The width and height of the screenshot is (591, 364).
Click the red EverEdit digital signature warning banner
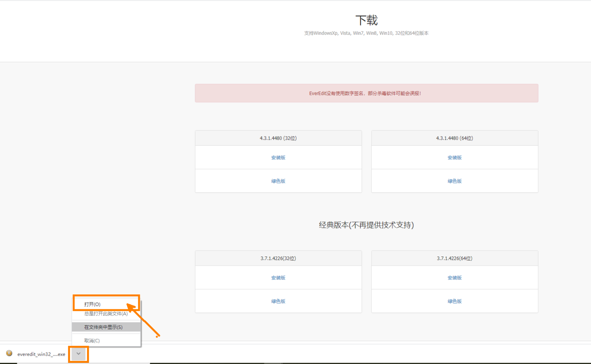(x=366, y=93)
